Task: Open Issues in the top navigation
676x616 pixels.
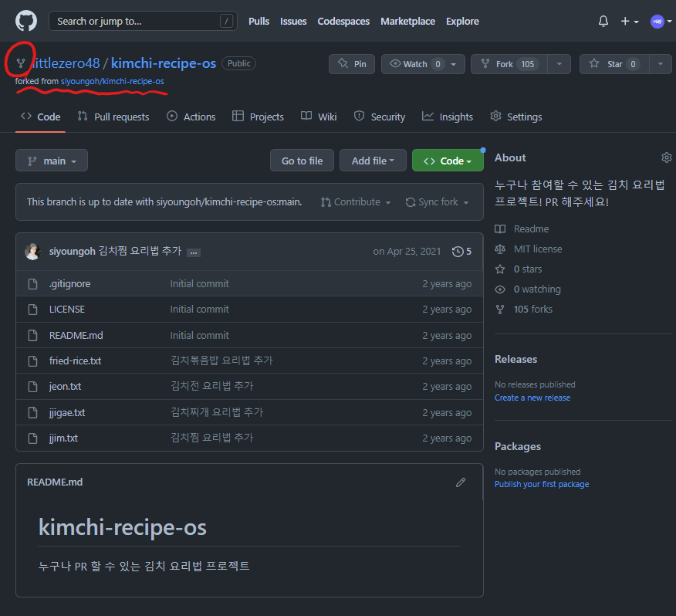Action: click(x=293, y=21)
